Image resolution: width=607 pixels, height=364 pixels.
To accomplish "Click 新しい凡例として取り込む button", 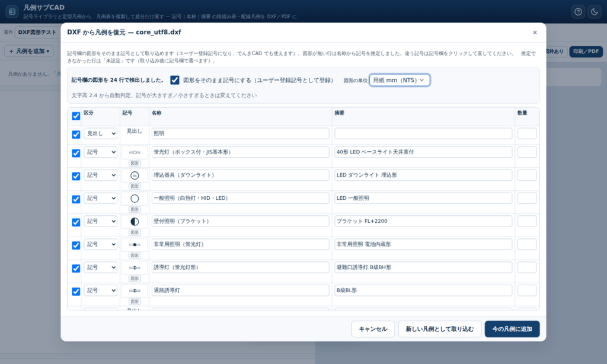I will pyautogui.click(x=439, y=329).
